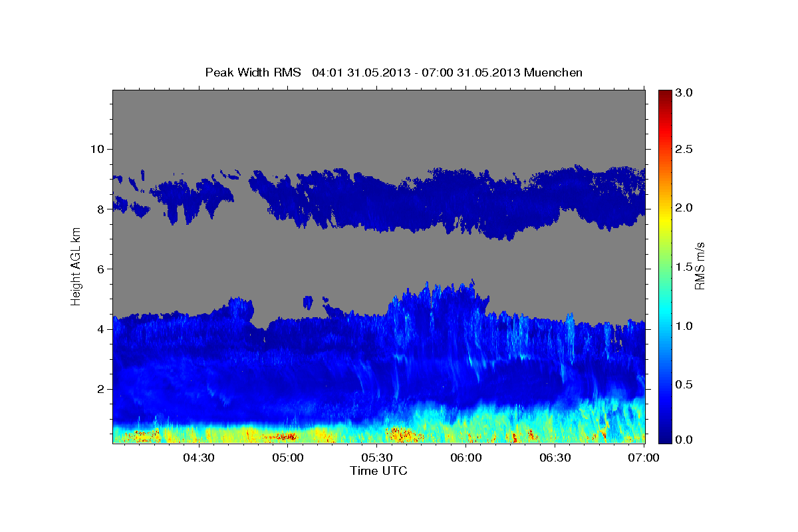Pick the dark red top of colorbar

[x=664, y=94]
